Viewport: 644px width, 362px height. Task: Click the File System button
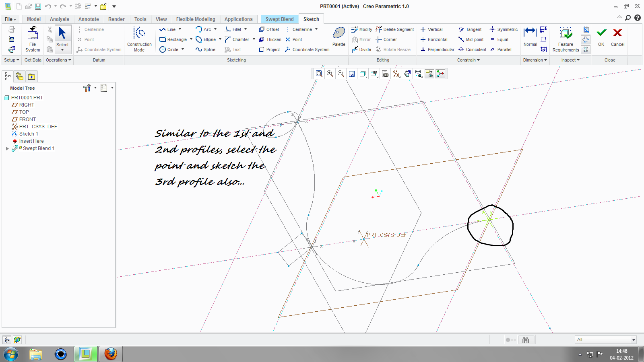tap(33, 39)
